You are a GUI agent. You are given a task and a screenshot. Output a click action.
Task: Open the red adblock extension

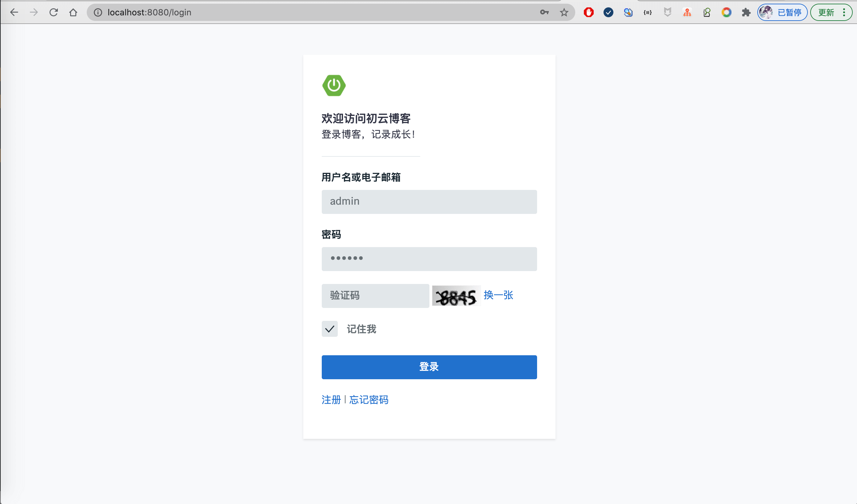[589, 13]
